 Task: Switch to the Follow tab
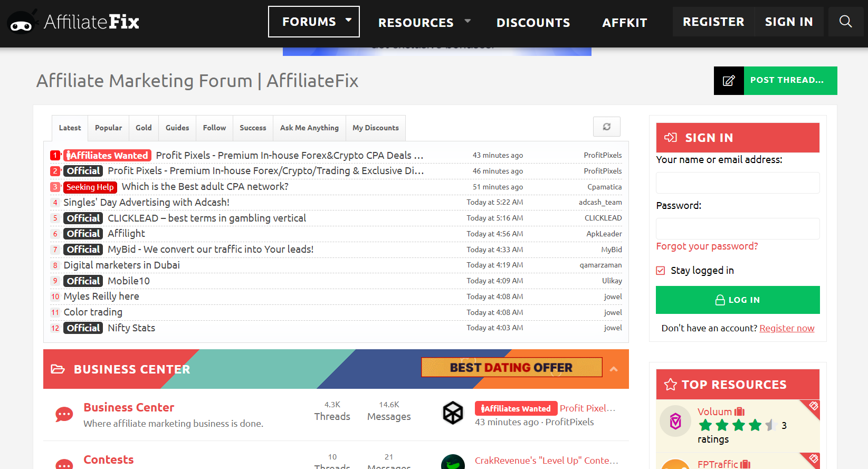click(214, 128)
